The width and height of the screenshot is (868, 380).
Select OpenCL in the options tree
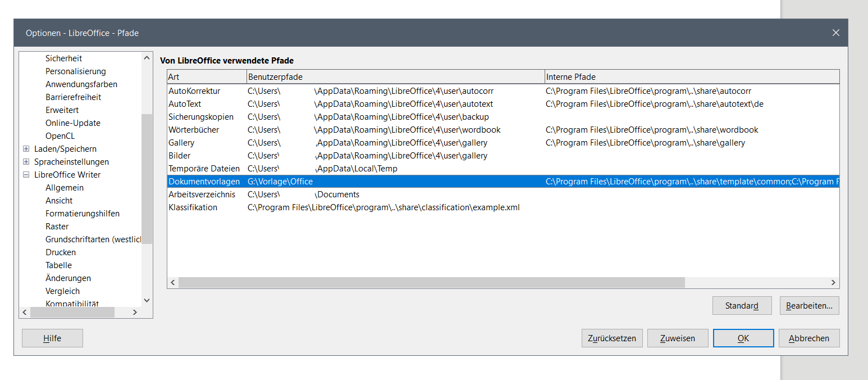[x=60, y=136]
